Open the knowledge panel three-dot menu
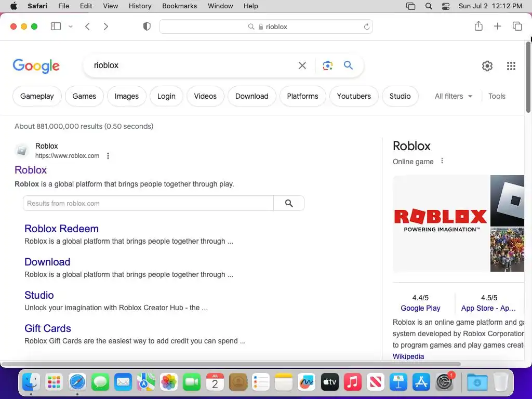 [x=442, y=161]
